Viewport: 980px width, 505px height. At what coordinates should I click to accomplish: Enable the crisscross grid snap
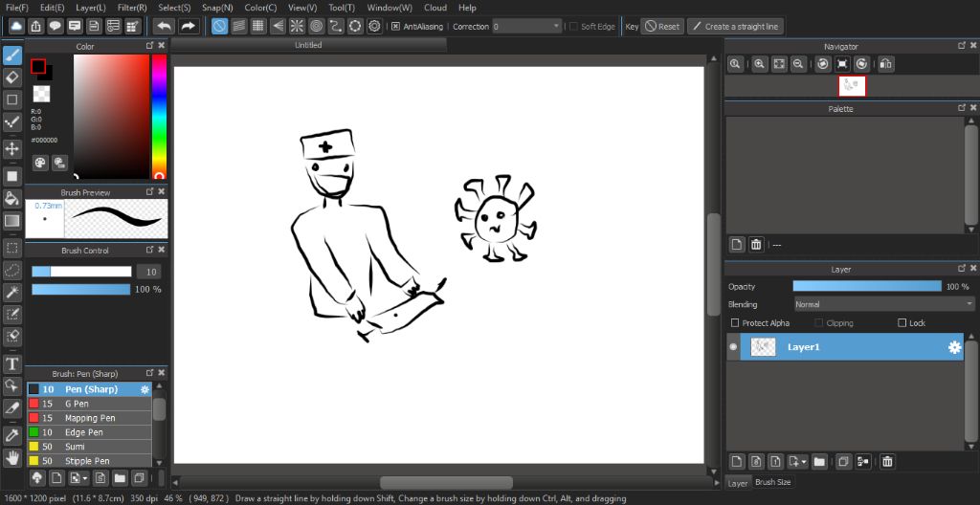tap(258, 26)
